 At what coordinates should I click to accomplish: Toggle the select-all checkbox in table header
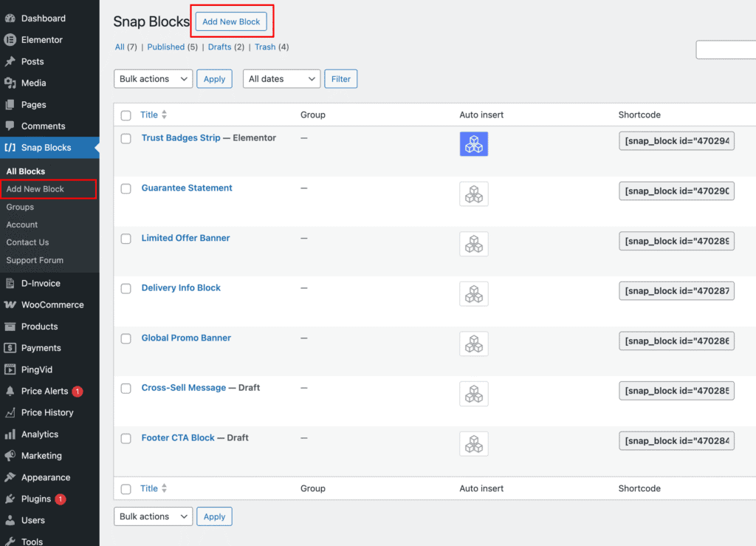tap(126, 115)
